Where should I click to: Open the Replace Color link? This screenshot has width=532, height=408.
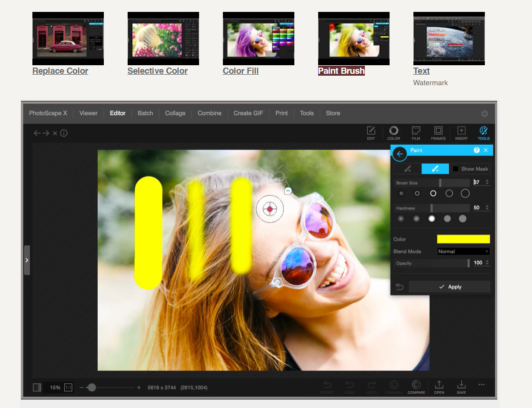coord(60,71)
